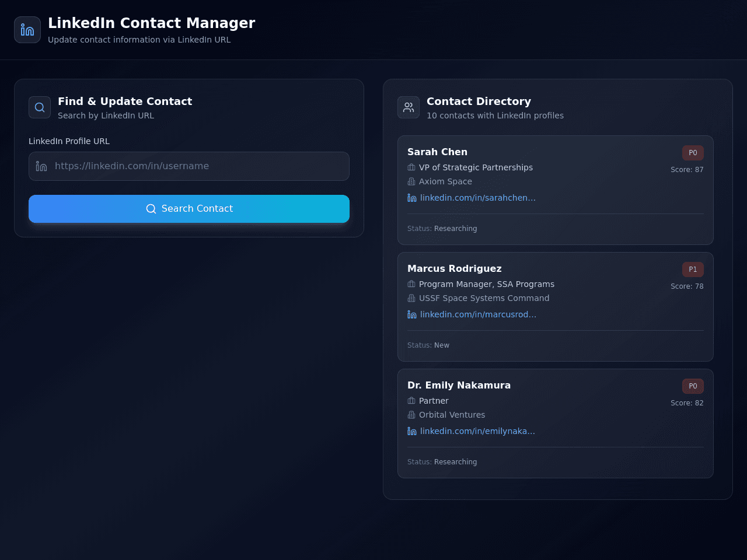Select the Marcus Rodriguez contact name
Viewport: 747px width, 560px height.
click(x=455, y=268)
